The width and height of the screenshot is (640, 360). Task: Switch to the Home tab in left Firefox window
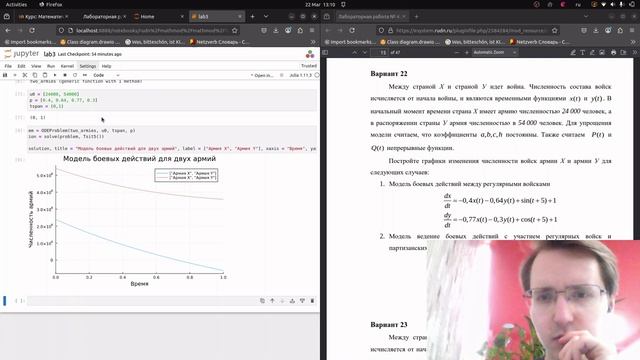(159, 17)
